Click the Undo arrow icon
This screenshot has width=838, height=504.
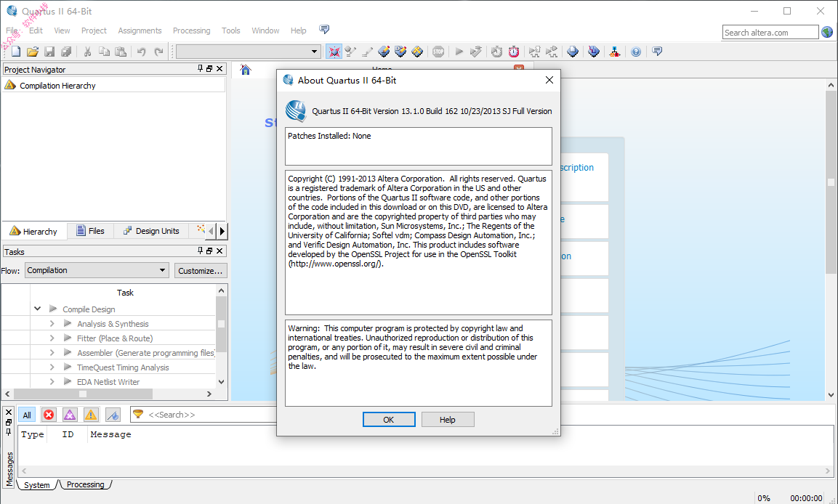tap(142, 52)
